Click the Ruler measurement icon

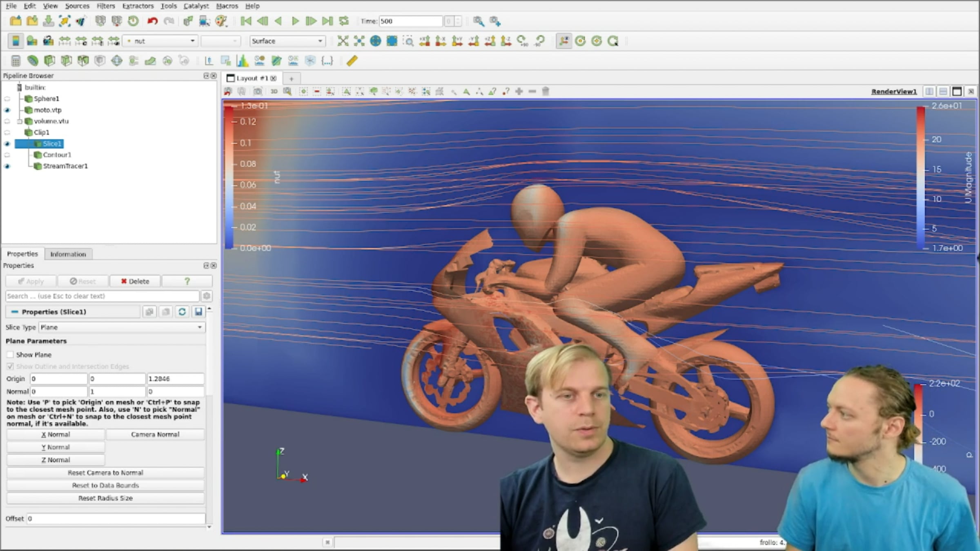tap(352, 61)
